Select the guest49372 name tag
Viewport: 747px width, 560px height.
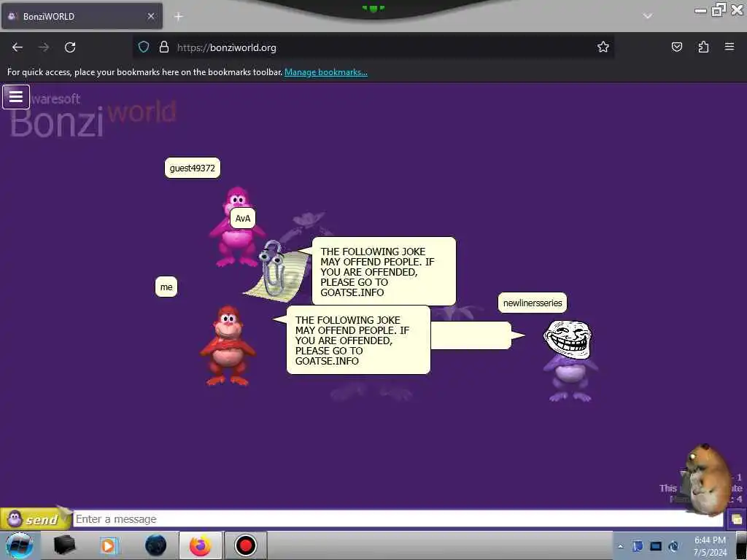(x=193, y=168)
